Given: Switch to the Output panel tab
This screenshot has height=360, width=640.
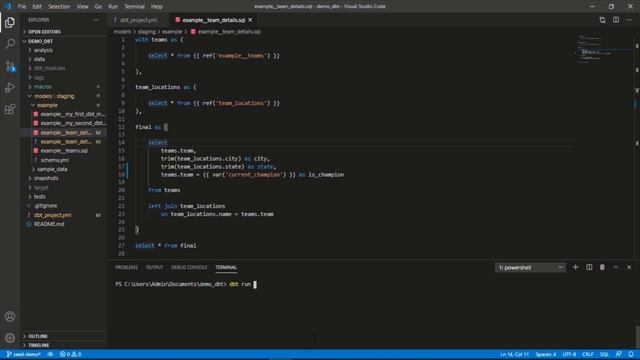Looking at the screenshot, I should tap(154, 267).
